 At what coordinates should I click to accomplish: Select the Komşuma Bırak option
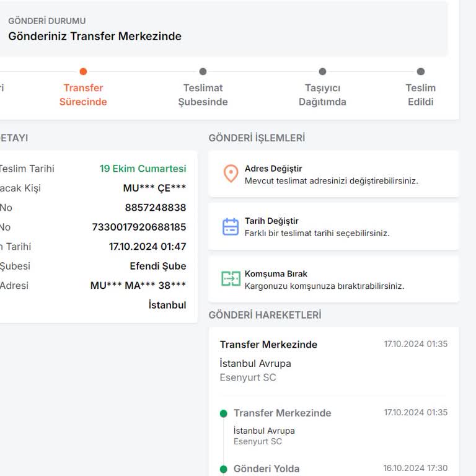tap(333, 280)
